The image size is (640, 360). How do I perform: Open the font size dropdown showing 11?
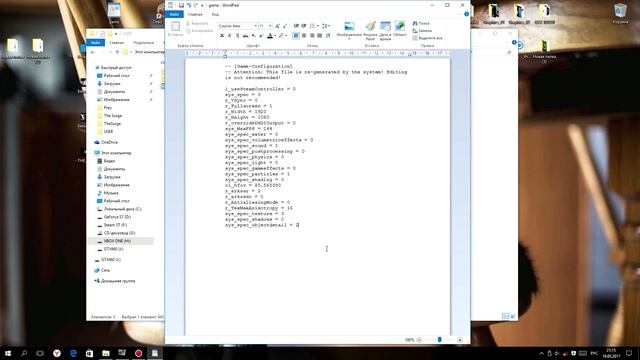tap(270, 26)
